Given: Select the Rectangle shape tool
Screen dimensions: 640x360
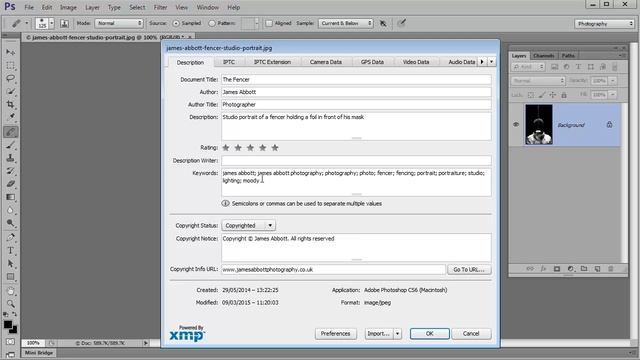Looking at the screenshot, I should [x=11, y=277].
